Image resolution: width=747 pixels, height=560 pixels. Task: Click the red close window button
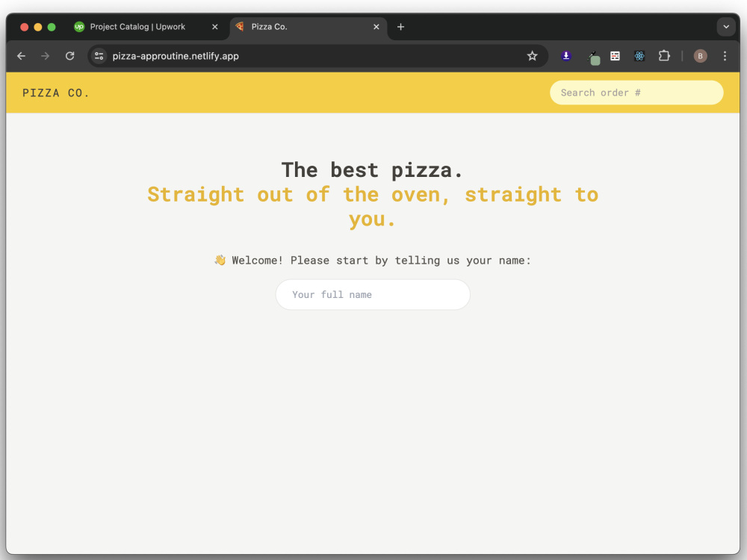[25, 27]
